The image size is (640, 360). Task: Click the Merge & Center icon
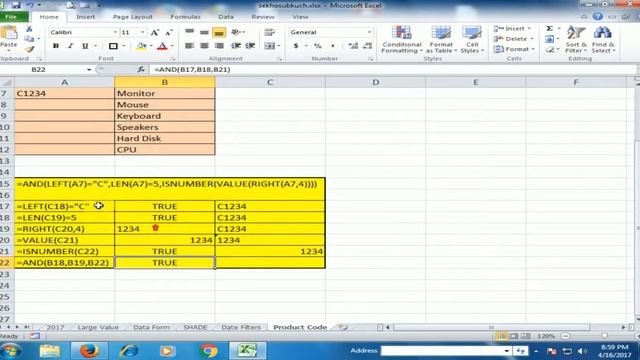click(269, 46)
